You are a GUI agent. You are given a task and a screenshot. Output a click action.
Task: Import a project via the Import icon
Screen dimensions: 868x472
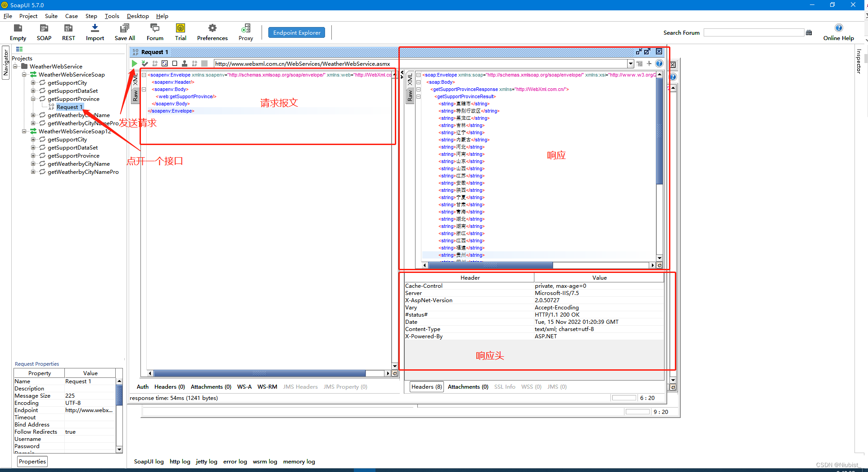pyautogui.click(x=95, y=32)
